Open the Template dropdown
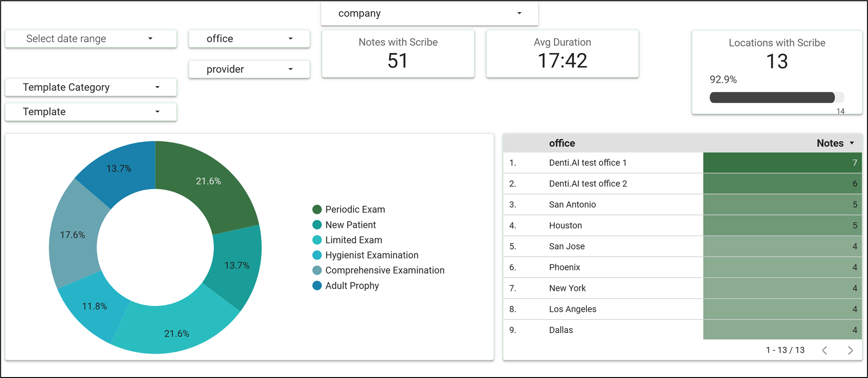 pyautogui.click(x=91, y=112)
